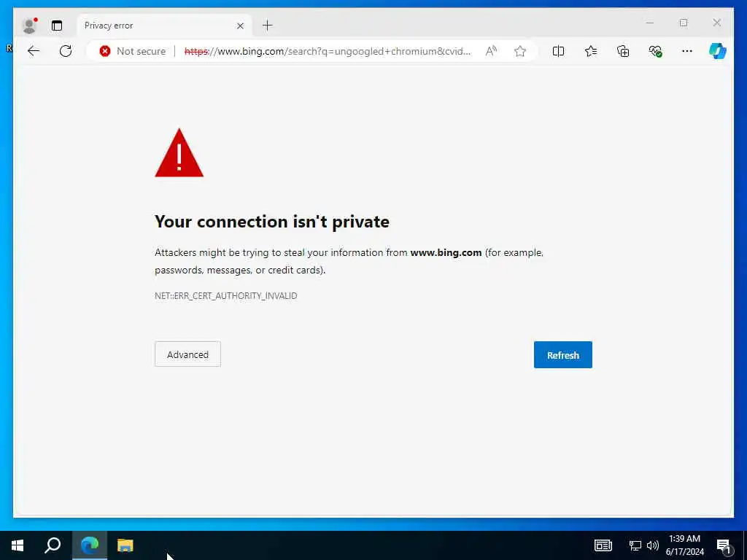Open the Favorites list
The image size is (747, 560).
pyautogui.click(x=591, y=51)
